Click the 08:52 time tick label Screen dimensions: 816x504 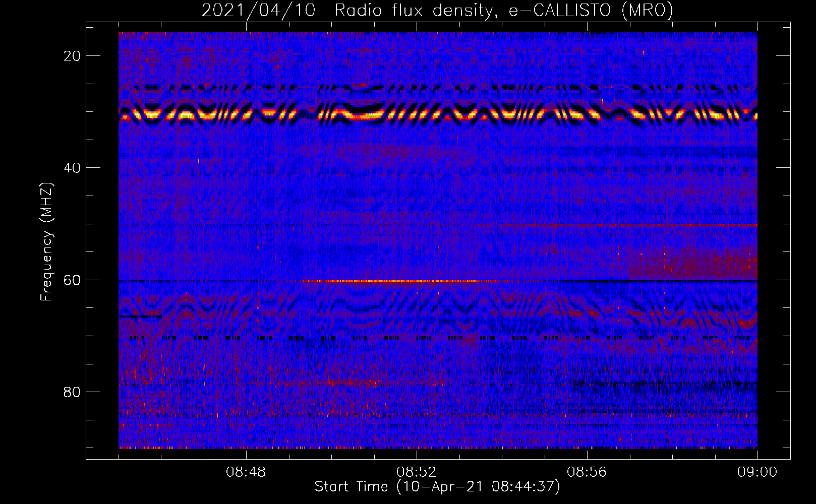click(417, 472)
